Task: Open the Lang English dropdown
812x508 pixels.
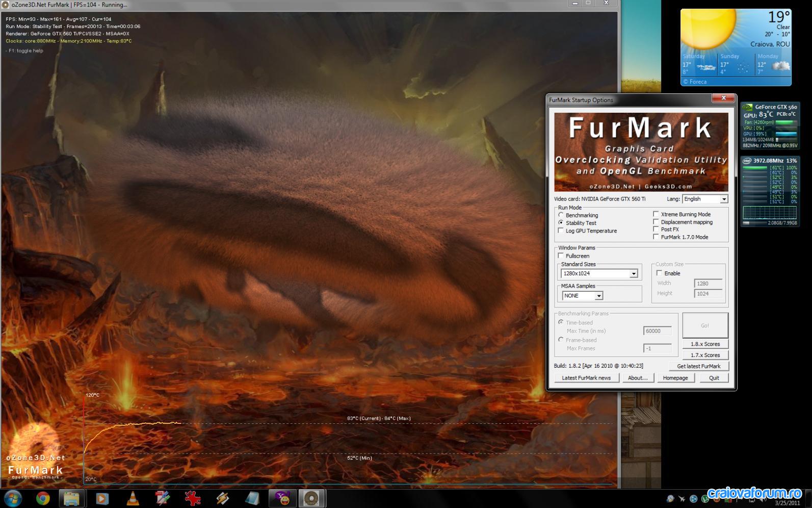Action: click(704, 199)
